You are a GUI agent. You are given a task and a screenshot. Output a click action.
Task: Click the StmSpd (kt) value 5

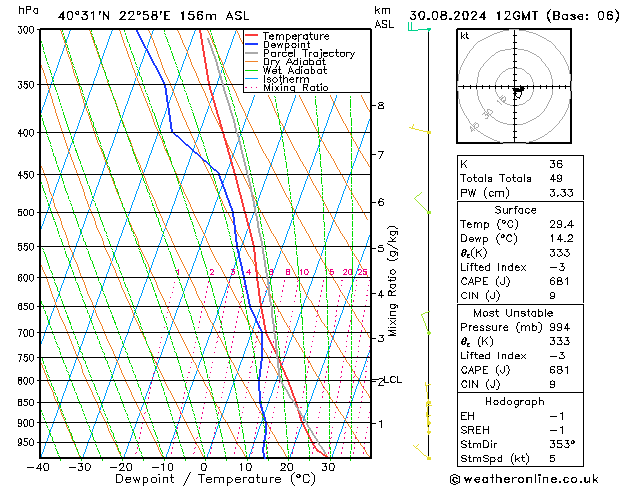point(552,458)
